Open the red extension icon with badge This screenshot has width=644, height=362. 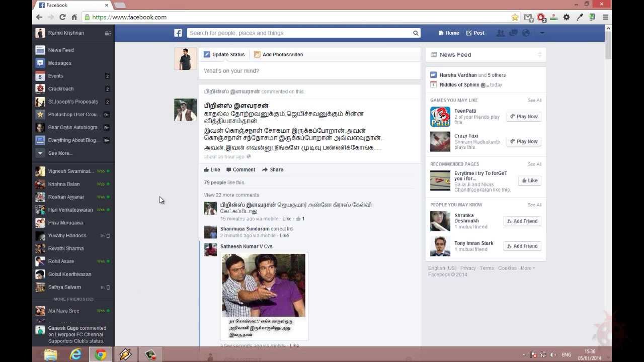[541, 17]
